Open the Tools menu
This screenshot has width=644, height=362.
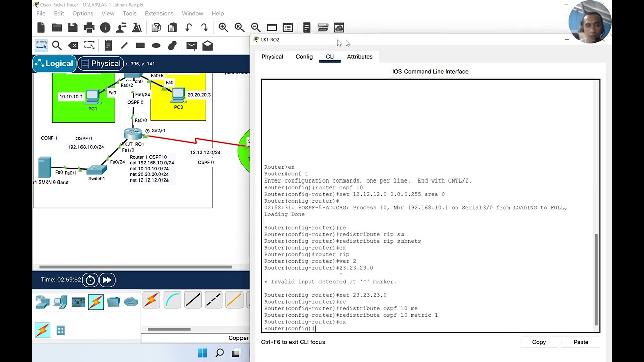coord(129,13)
